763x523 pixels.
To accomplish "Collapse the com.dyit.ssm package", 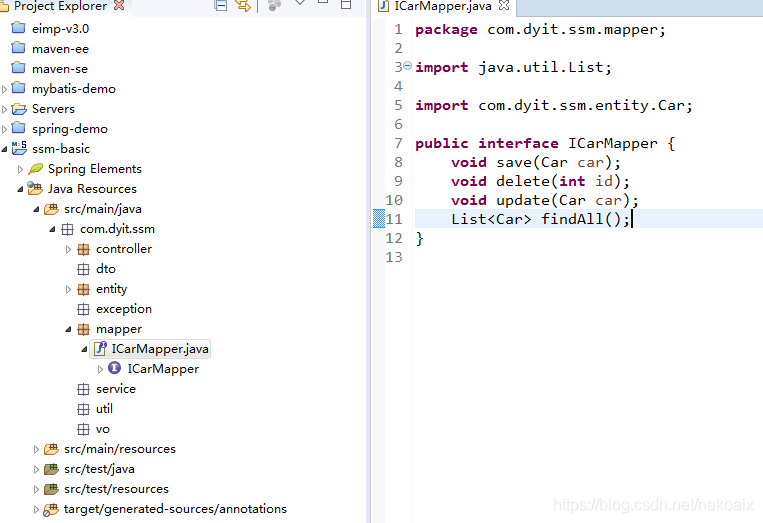I will [53, 229].
